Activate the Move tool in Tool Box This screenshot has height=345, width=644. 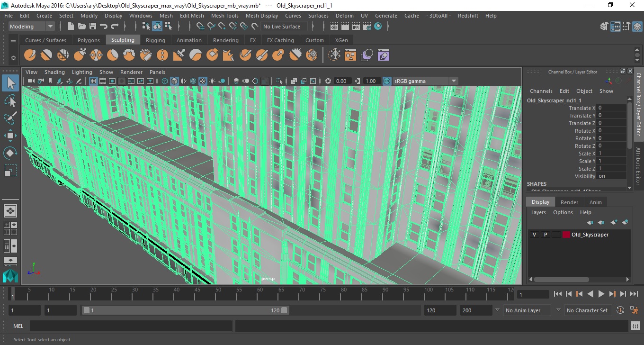pyautogui.click(x=10, y=135)
